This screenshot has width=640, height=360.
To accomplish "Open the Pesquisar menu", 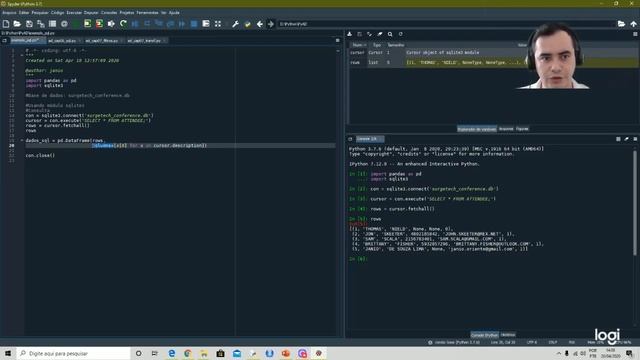I will [x=40, y=13].
